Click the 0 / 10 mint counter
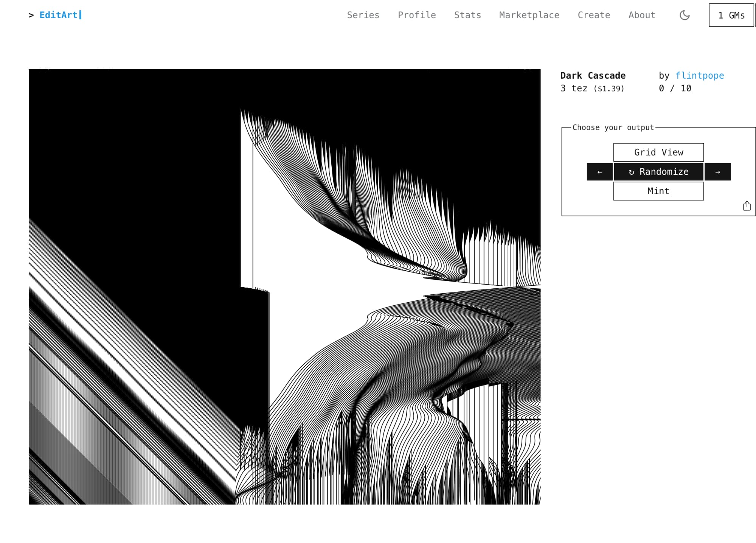Screen dimensions: 756x543 (675, 88)
